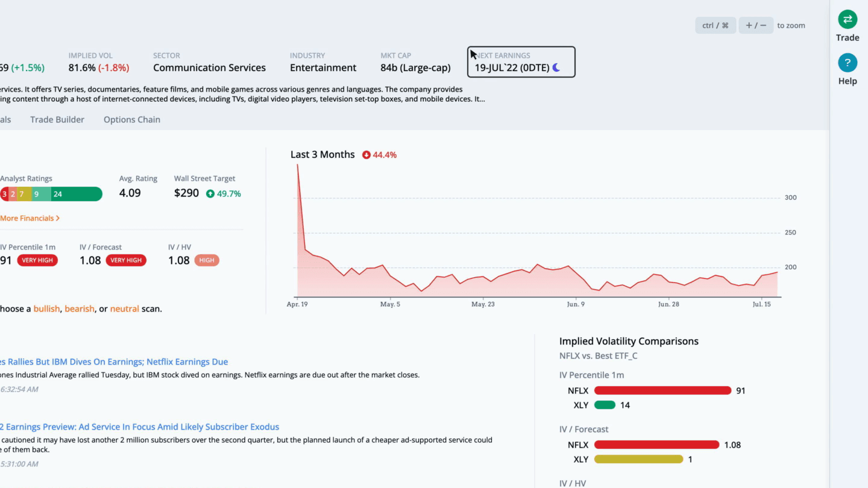Screen dimensions: 868x488
Task: Click the NFLX vs. Best ETF_C subtitle
Action: (x=599, y=355)
